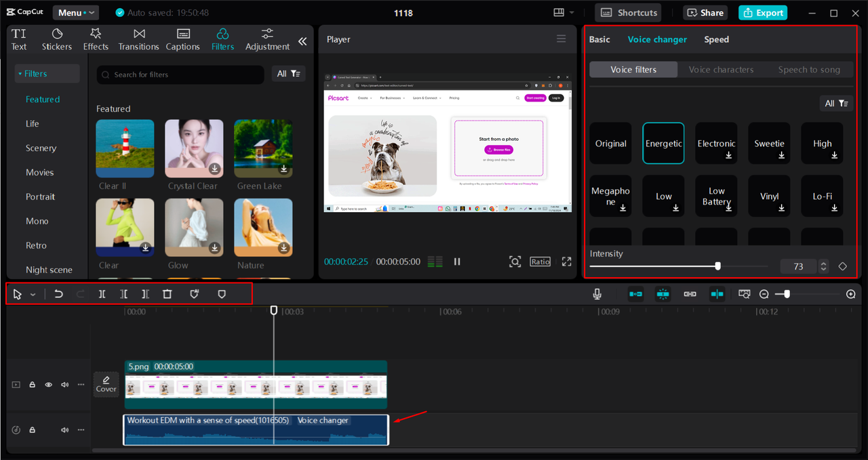868x460 pixels.
Task: Click the marker shield icon
Action: coord(221,294)
